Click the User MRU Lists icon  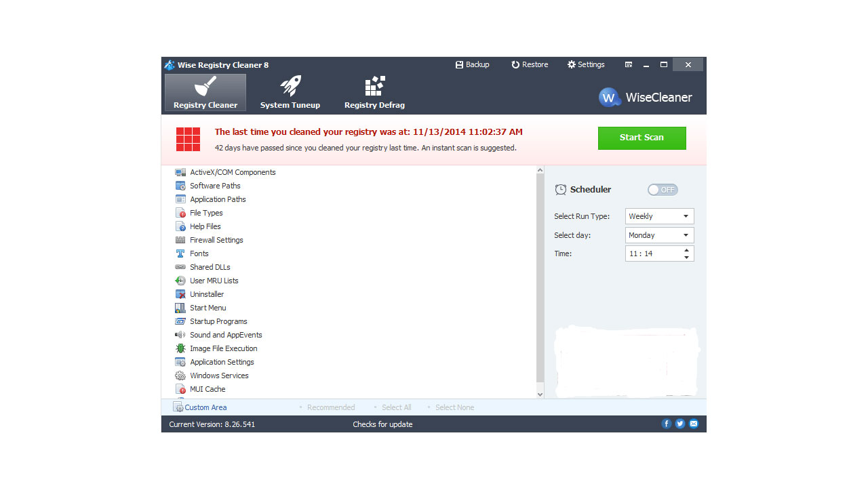[180, 281]
